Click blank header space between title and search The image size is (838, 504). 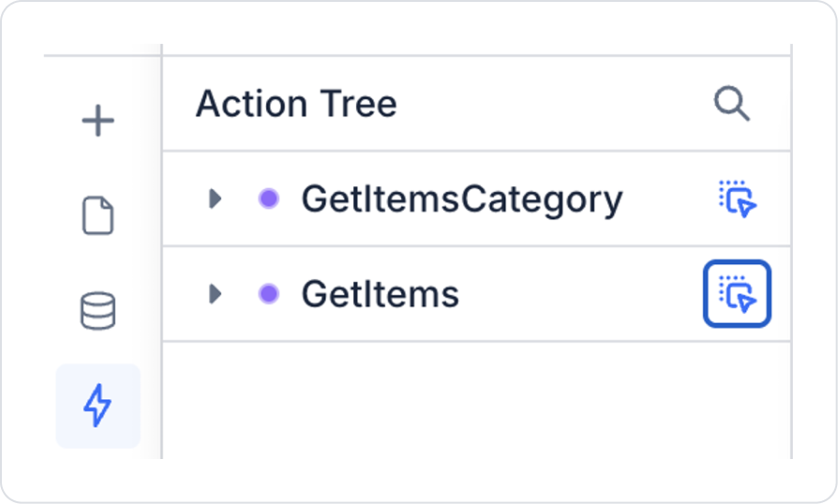[553, 104]
